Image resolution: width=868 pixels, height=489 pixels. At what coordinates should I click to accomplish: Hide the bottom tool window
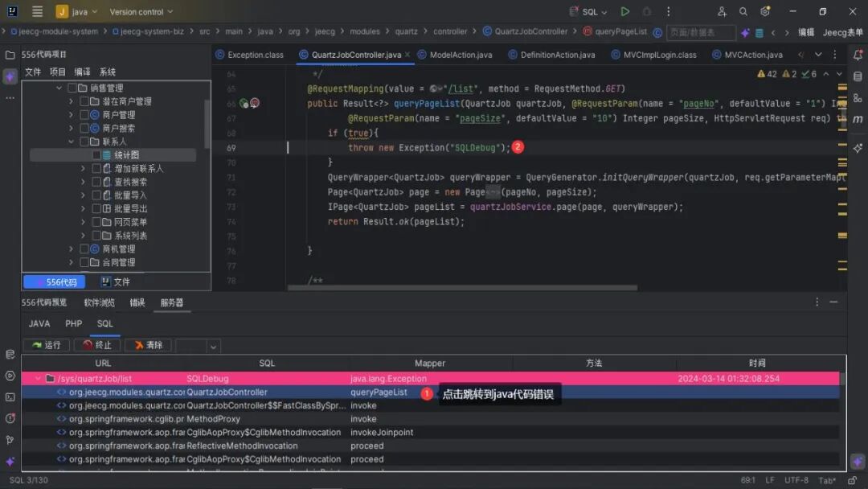pyautogui.click(x=833, y=302)
